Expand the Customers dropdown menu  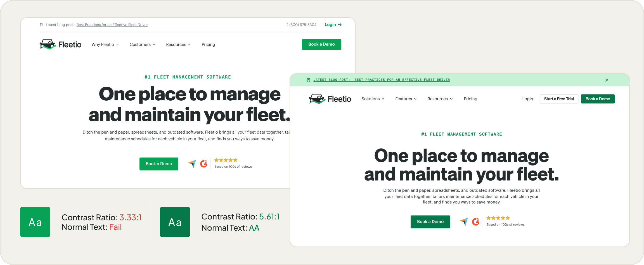coord(142,44)
